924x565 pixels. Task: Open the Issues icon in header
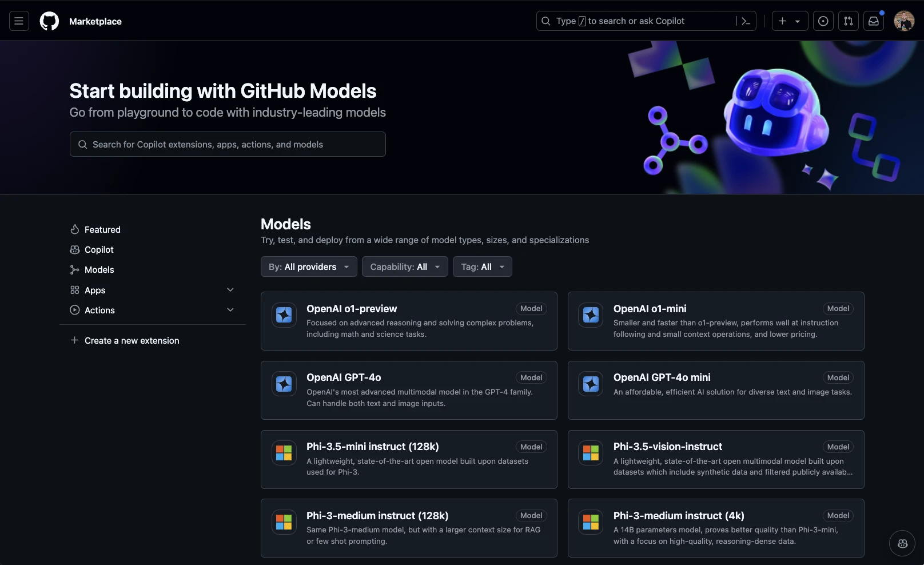[823, 21]
